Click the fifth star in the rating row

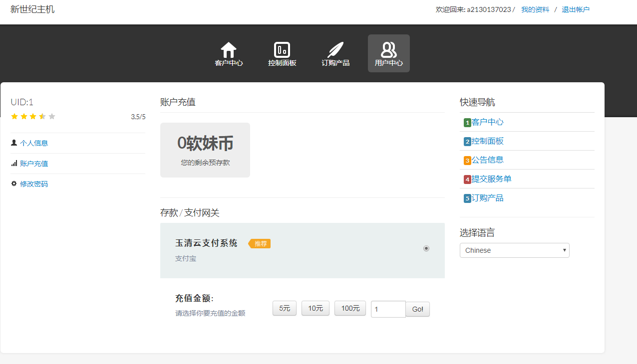pyautogui.click(x=51, y=116)
